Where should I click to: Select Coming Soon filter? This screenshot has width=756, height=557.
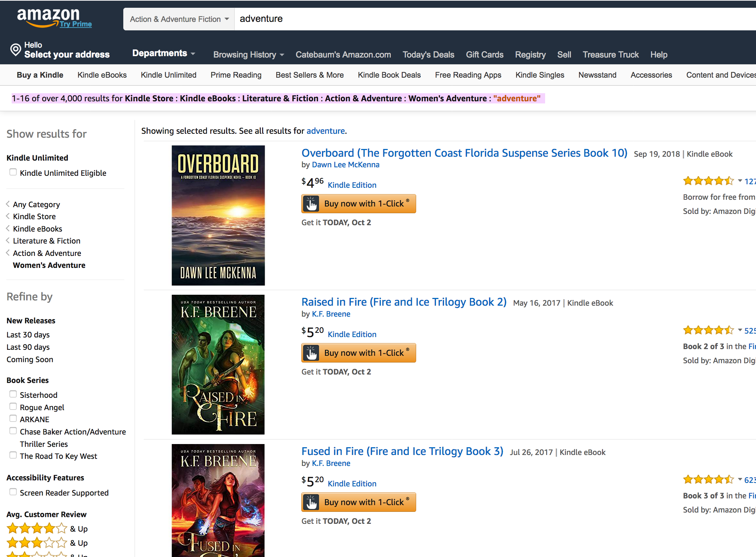30,359
